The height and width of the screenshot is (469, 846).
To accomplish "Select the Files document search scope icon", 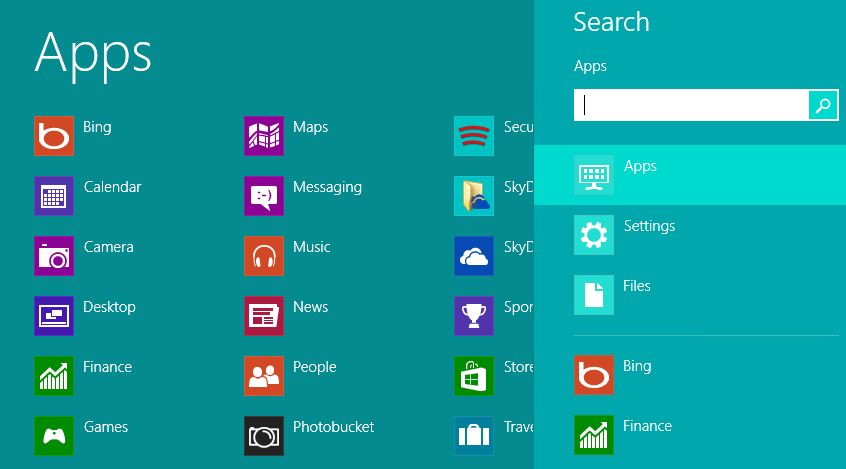I will click(594, 295).
